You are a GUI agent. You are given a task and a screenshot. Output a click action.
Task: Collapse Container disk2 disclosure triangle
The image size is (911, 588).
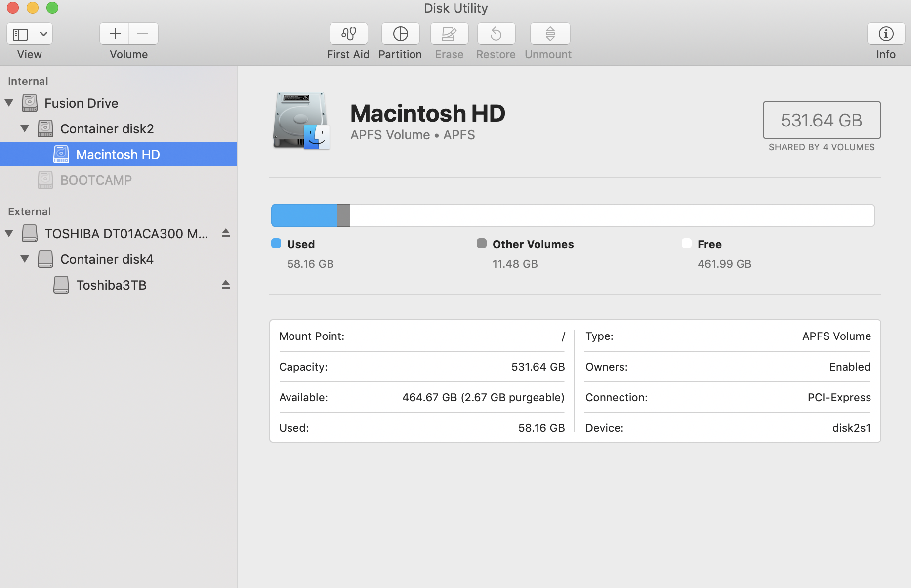pos(25,129)
